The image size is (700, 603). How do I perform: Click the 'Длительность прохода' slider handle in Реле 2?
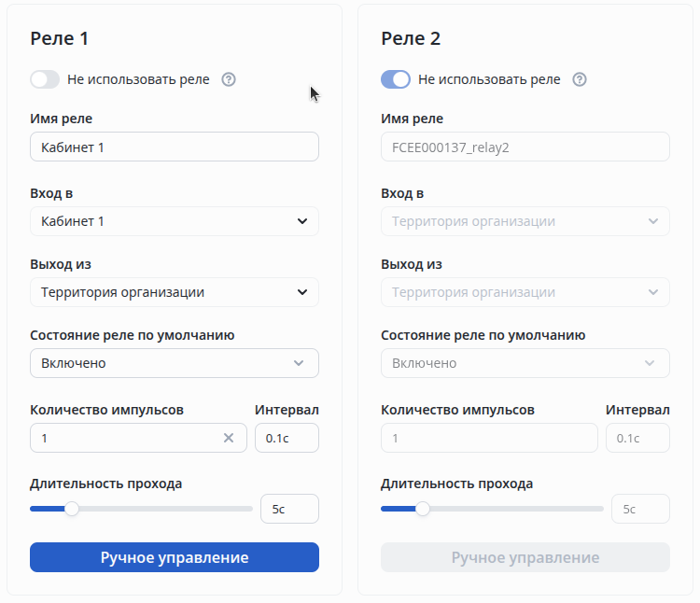pos(423,509)
